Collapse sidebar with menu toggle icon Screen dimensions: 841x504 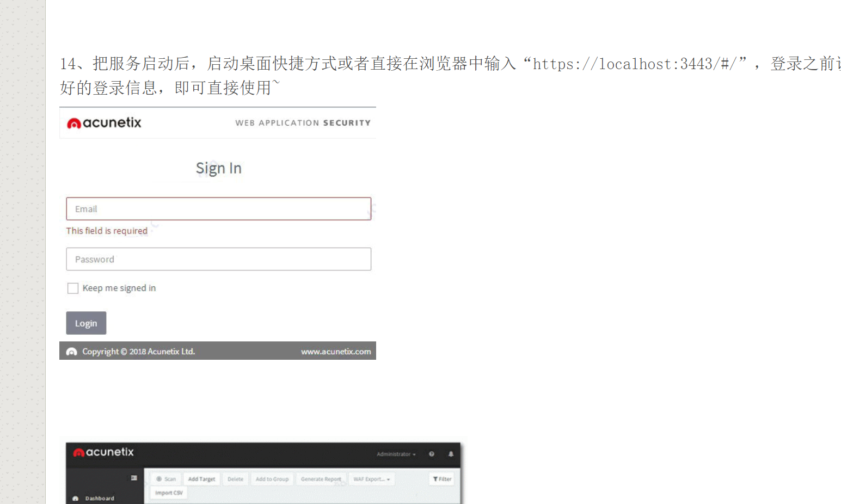point(134,478)
